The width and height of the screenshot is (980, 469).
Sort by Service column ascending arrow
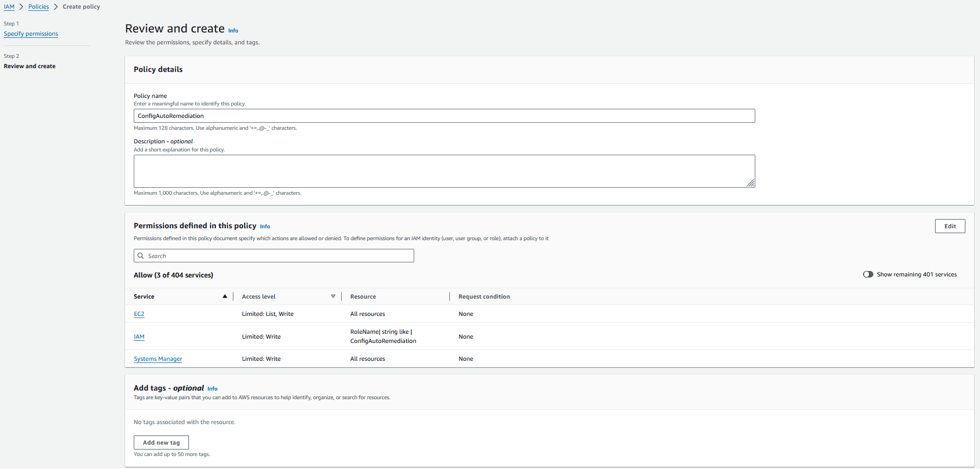225,296
